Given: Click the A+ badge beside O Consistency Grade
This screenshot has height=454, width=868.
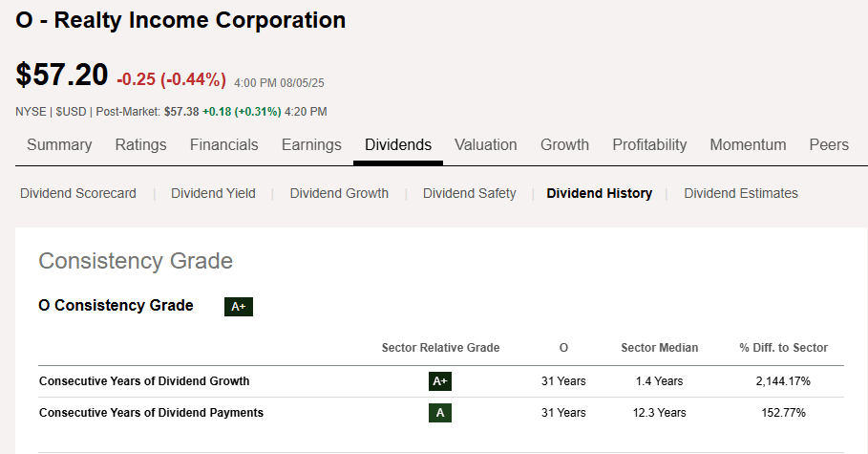Looking at the screenshot, I should (238, 307).
